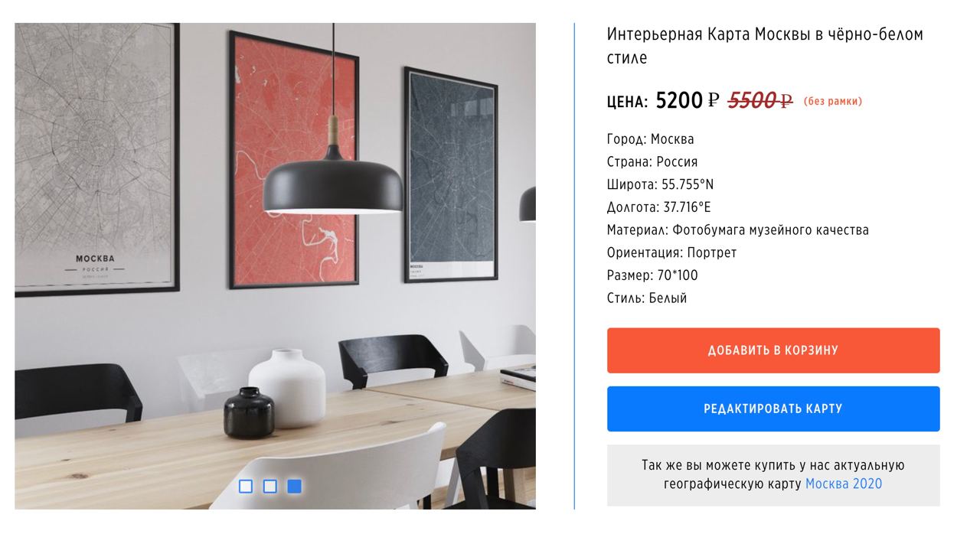Viewport: 980px width, 534px height.
Task: Click the Размер: 70*100 attribute line
Action: pyautogui.click(x=652, y=275)
